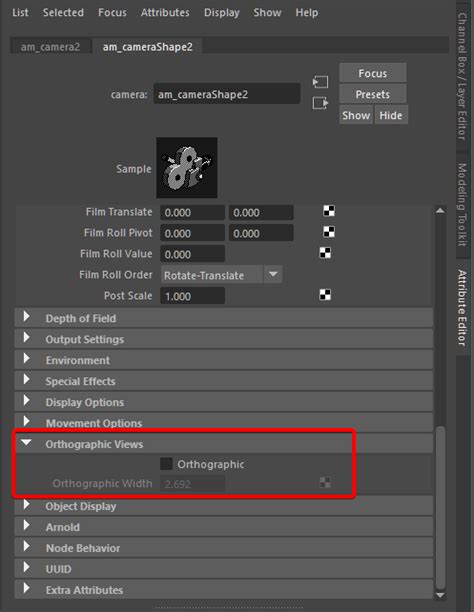474x612 pixels.
Task: Expand the Special Effects section
Action: coord(223,381)
